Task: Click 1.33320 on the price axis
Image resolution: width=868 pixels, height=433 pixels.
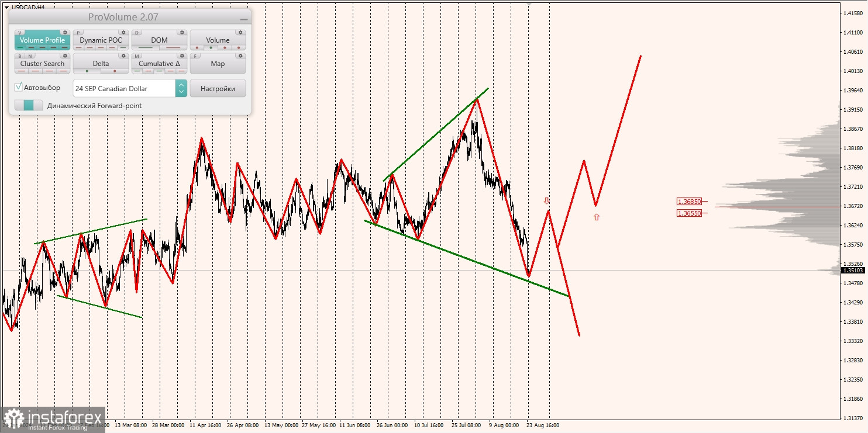Action: pyautogui.click(x=853, y=341)
